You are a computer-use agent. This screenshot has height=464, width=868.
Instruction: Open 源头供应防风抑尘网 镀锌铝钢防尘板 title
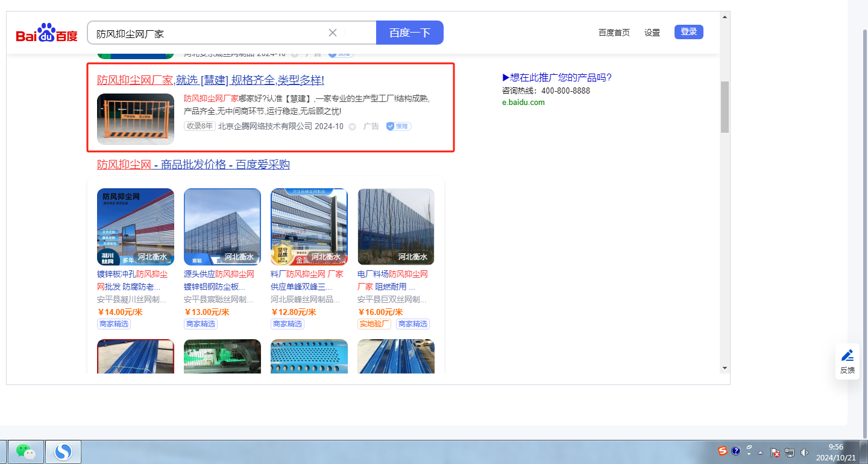(x=219, y=280)
